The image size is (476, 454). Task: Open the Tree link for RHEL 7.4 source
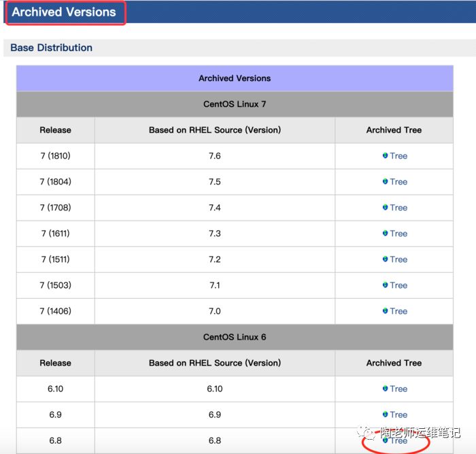pyautogui.click(x=398, y=208)
